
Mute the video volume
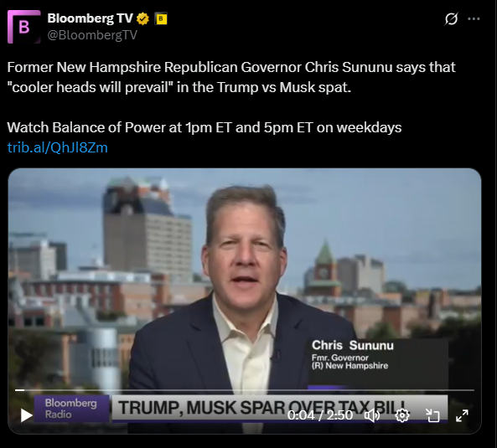(x=372, y=415)
